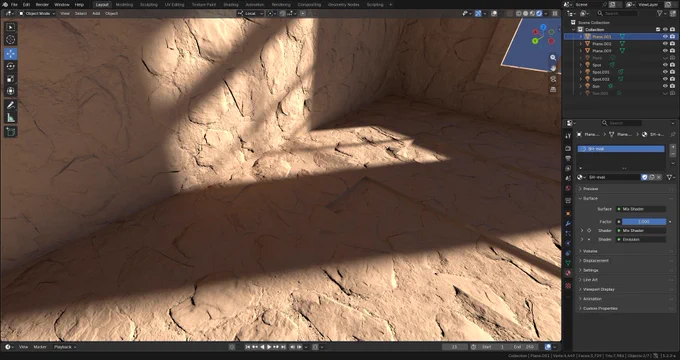Image resolution: width=680 pixels, height=360 pixels.
Task: Select the Select Box tool in the viewport toolbar
Action: (10, 27)
